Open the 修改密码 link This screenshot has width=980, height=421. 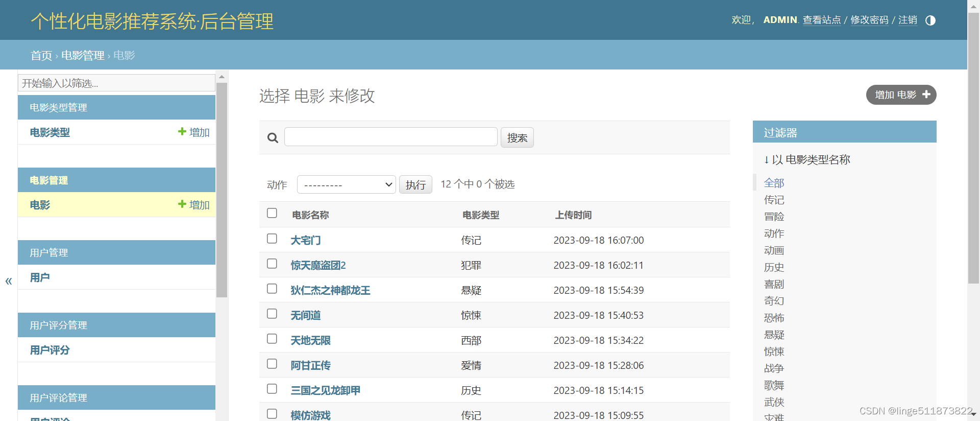[869, 20]
